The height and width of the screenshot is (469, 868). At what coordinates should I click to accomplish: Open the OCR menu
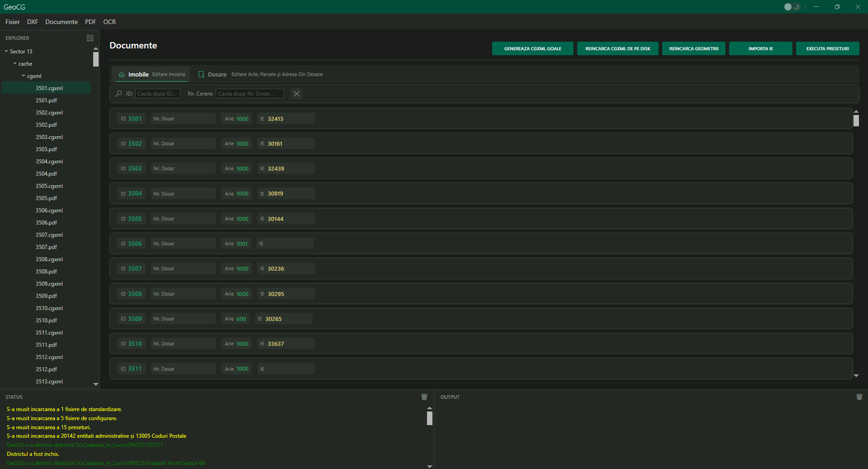click(x=109, y=22)
